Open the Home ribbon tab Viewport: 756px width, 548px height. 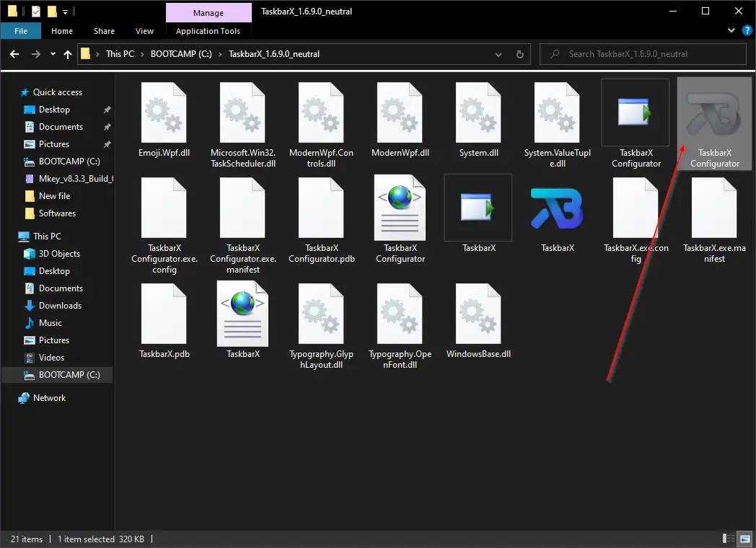tap(62, 31)
